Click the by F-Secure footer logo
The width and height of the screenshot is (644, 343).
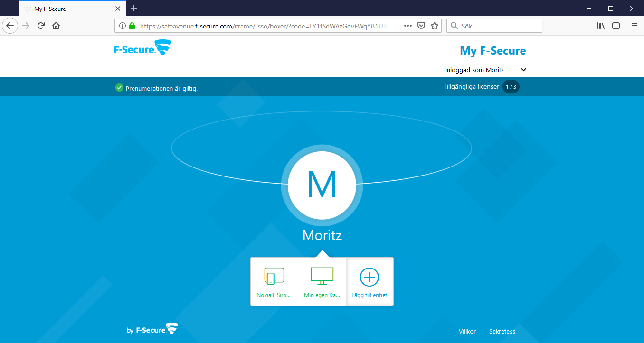tap(152, 329)
